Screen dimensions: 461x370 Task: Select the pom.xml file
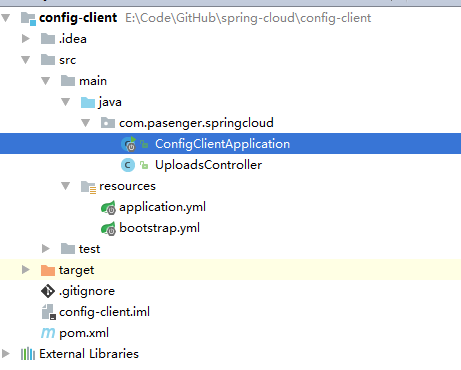click(84, 333)
